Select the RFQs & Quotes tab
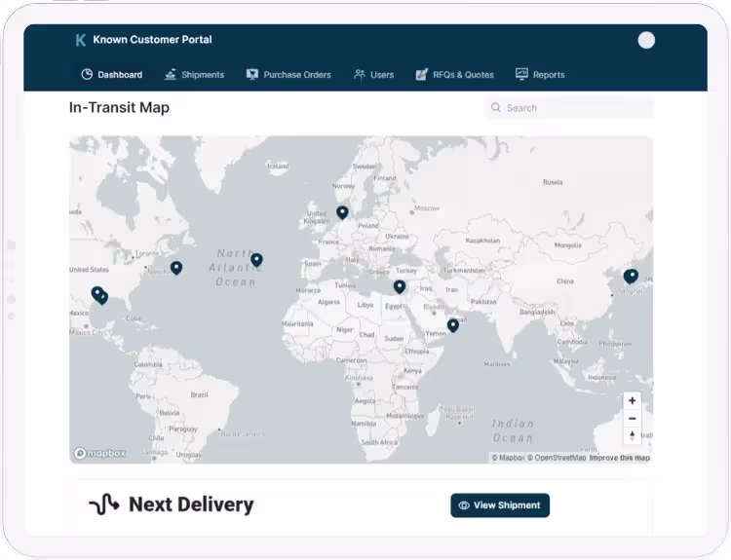Image resolution: width=731 pixels, height=560 pixels. 454,75
